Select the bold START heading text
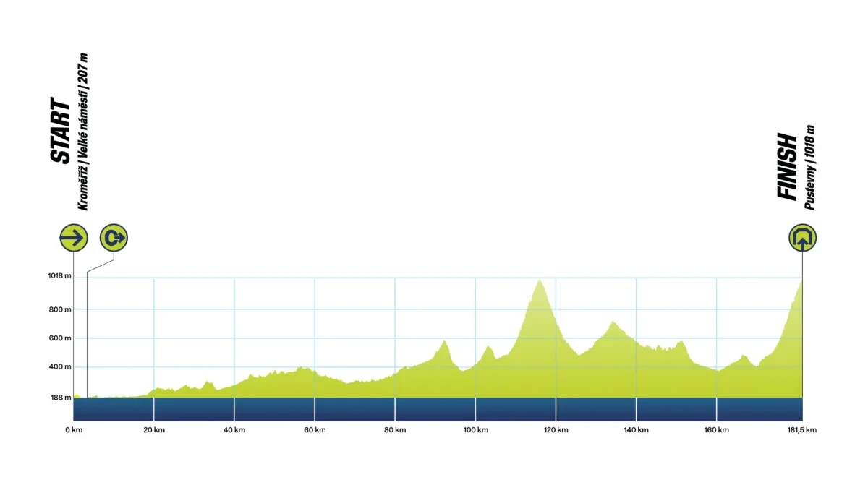Screen dimensions: 868x498 tap(61, 132)
